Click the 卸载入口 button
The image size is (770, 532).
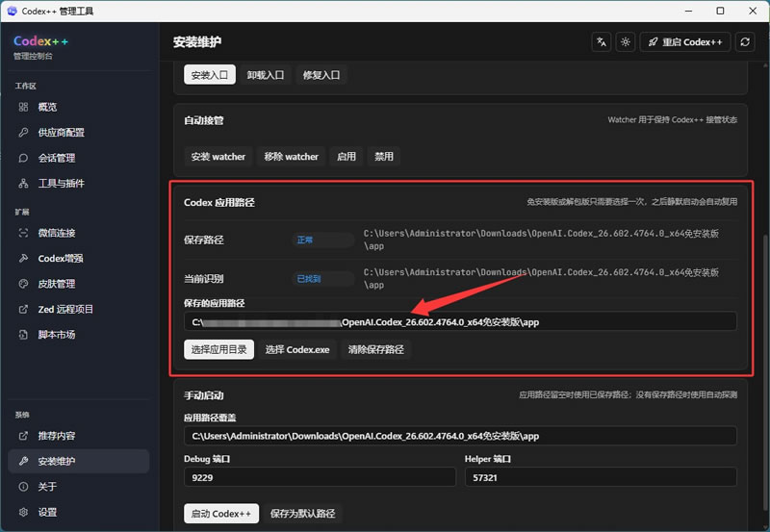tap(266, 75)
